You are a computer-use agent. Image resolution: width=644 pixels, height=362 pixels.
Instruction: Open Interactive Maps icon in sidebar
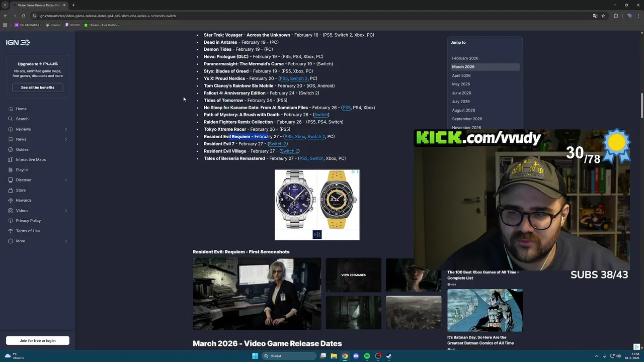11,159
